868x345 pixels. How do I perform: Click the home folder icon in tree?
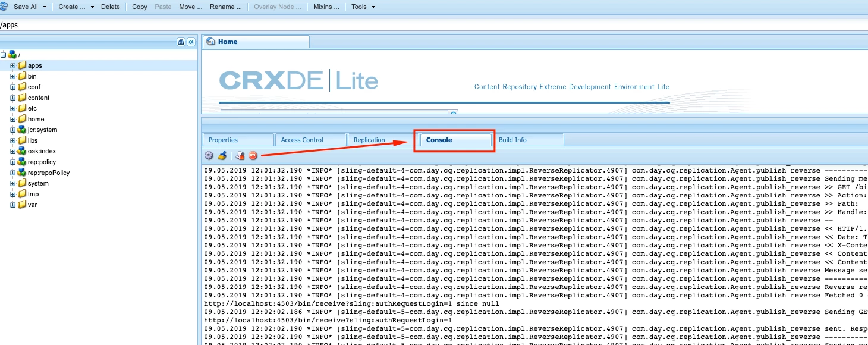(x=22, y=119)
